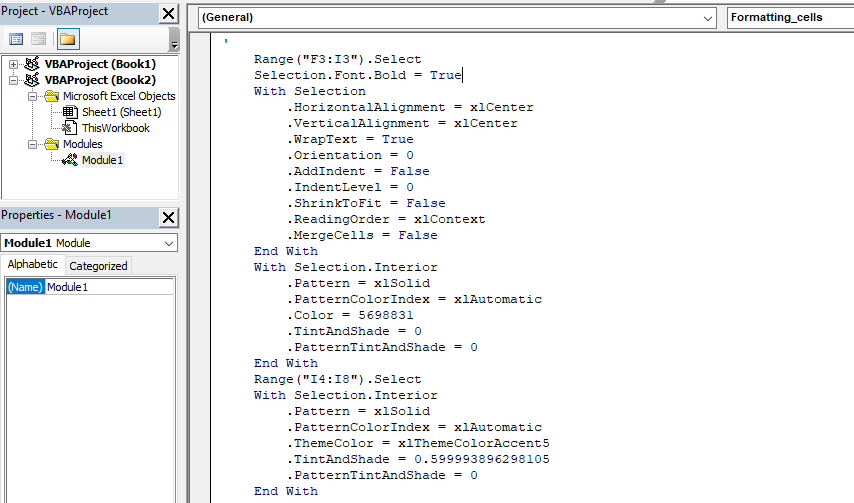The height and width of the screenshot is (503, 854).
Task: Click the .ReadingOrder = xlContext line
Action: click(386, 219)
